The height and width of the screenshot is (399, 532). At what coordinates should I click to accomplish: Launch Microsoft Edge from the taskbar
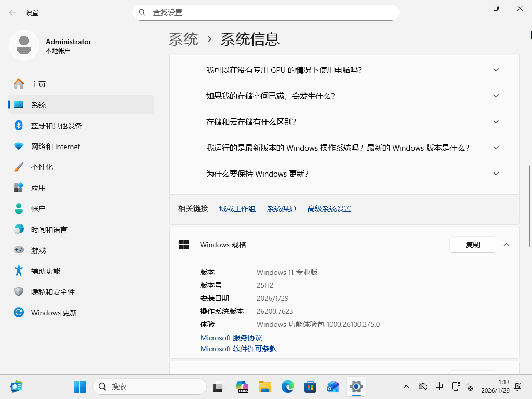tap(287, 387)
